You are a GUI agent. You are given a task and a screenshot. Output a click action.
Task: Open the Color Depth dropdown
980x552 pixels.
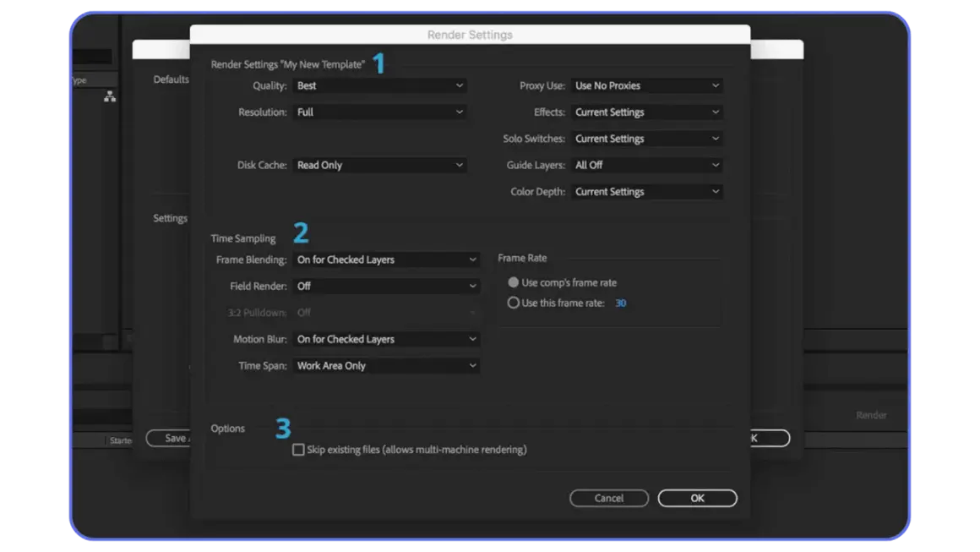coord(647,192)
